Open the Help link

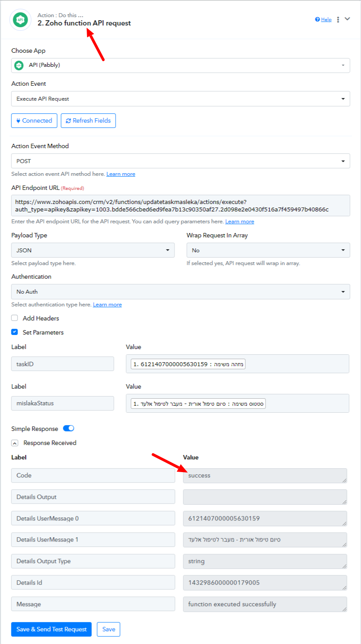[326, 19]
